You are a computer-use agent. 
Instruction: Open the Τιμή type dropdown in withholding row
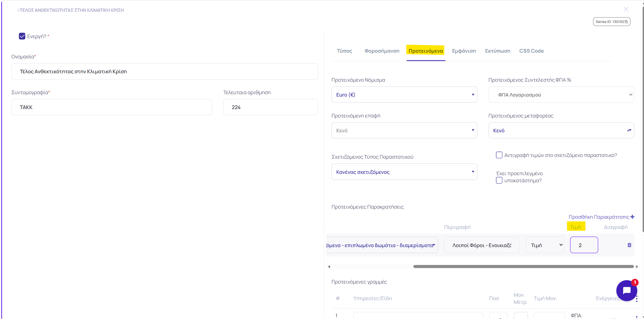[x=545, y=245]
